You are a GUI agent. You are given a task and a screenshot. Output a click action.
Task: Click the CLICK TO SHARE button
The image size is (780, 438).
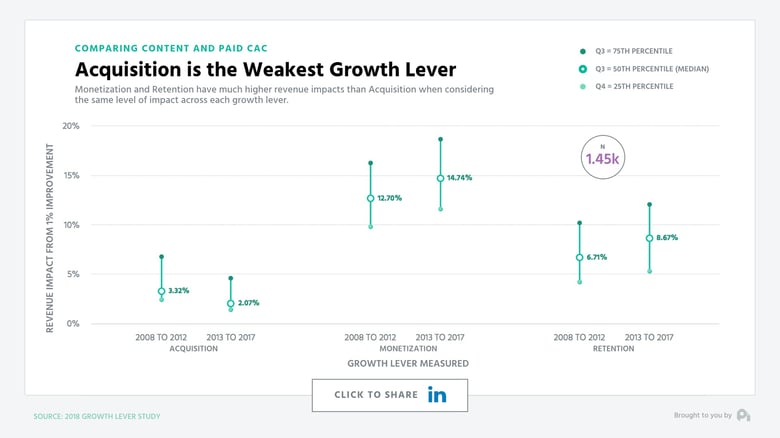pyautogui.click(x=390, y=395)
